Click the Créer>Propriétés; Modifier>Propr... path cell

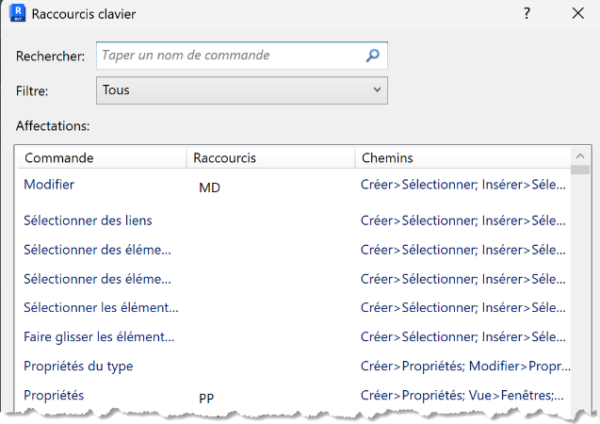pos(465,366)
